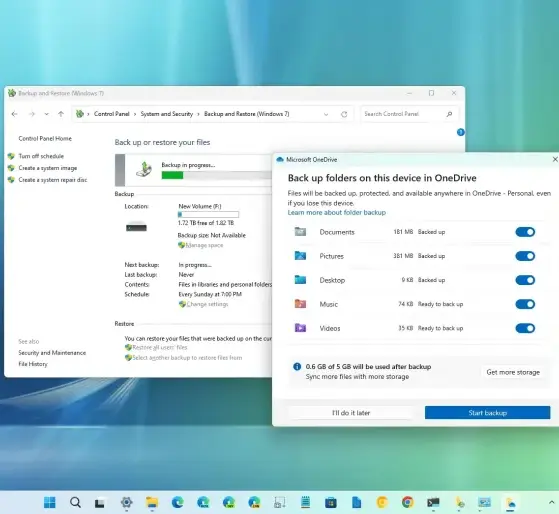Launch Chrome Canary from the taskbar
Viewport: 559px width, 514px height.
pyautogui.click(x=382, y=502)
